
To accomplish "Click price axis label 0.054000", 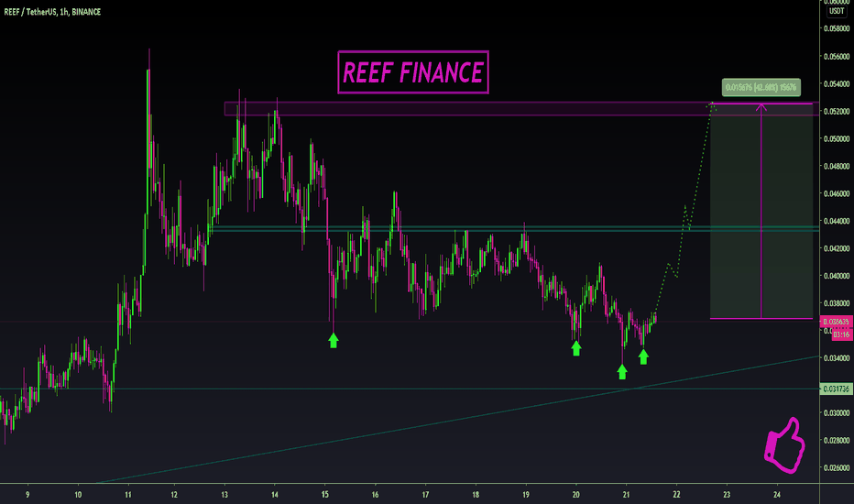I will click(x=837, y=83).
